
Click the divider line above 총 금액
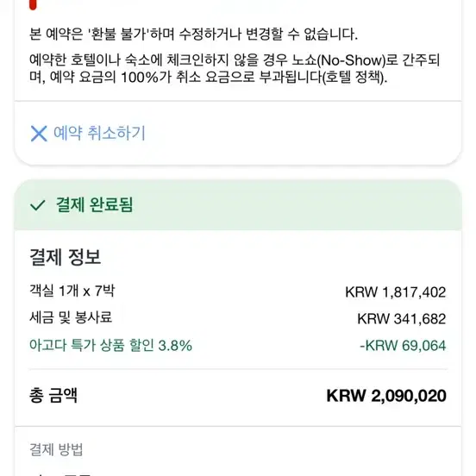238,369
